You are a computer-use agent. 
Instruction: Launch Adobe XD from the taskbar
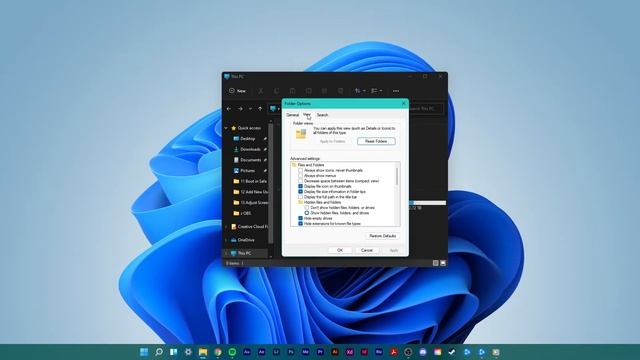[x=349, y=352]
